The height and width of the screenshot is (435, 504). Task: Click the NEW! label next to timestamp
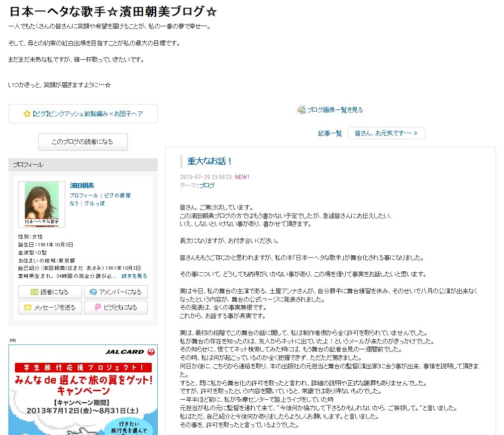point(242,177)
